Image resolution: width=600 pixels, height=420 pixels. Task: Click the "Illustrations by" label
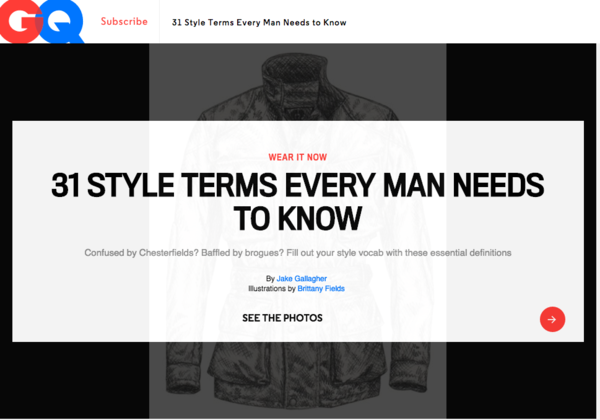[x=272, y=288]
